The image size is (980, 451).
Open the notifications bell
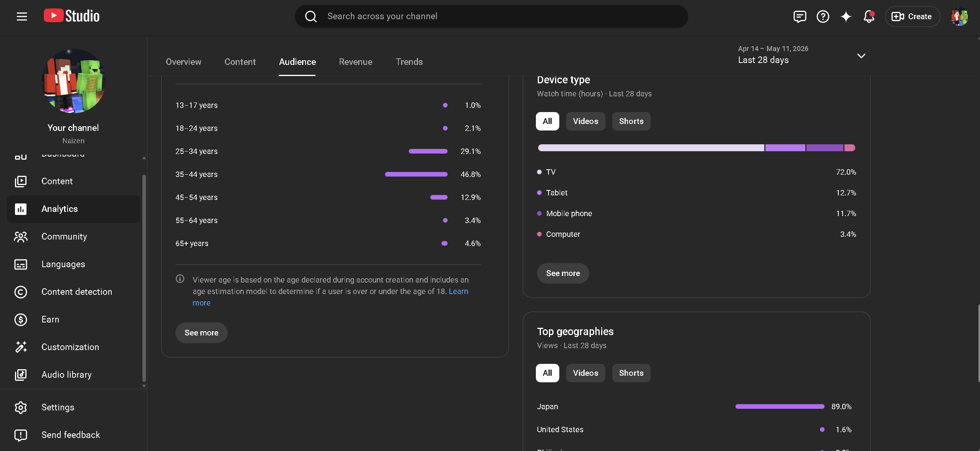click(869, 17)
